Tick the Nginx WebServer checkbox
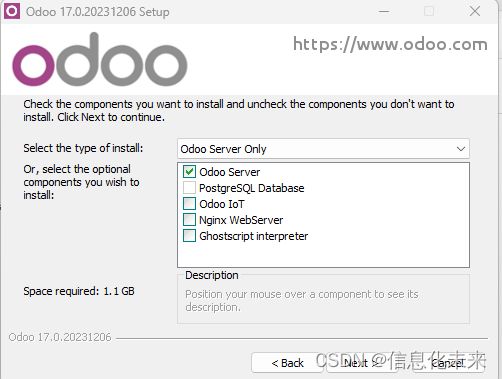The height and width of the screenshot is (379, 502). (189, 220)
